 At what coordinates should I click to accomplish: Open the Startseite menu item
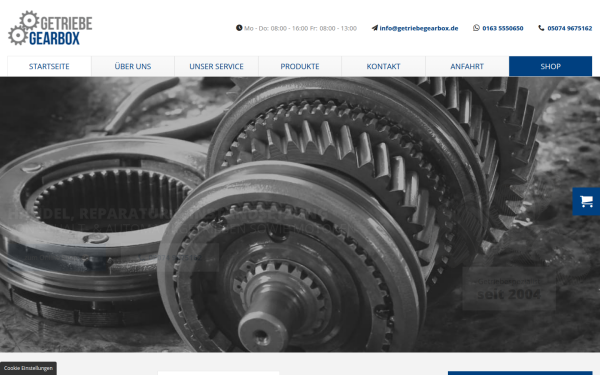(x=49, y=66)
